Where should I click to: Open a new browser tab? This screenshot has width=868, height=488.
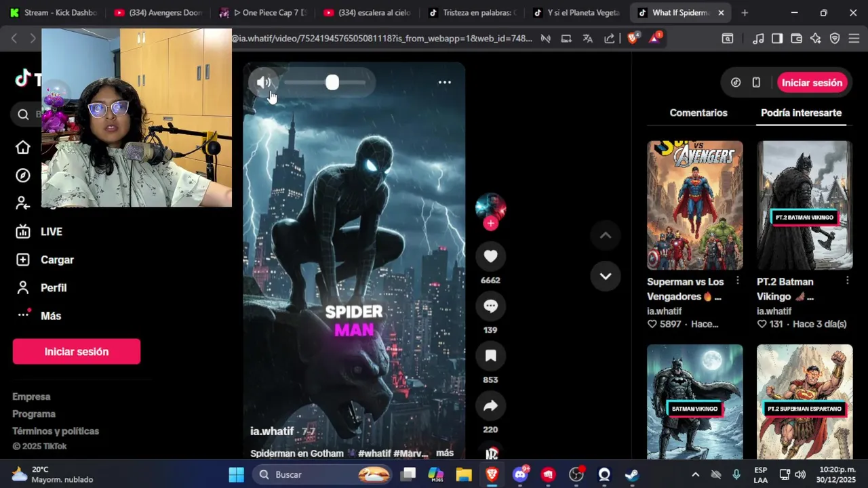[745, 13]
